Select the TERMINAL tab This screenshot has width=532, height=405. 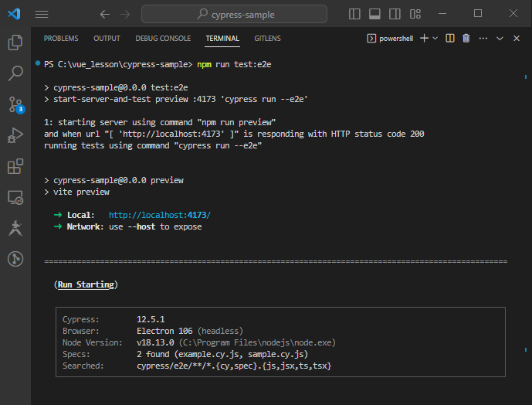tap(222, 39)
